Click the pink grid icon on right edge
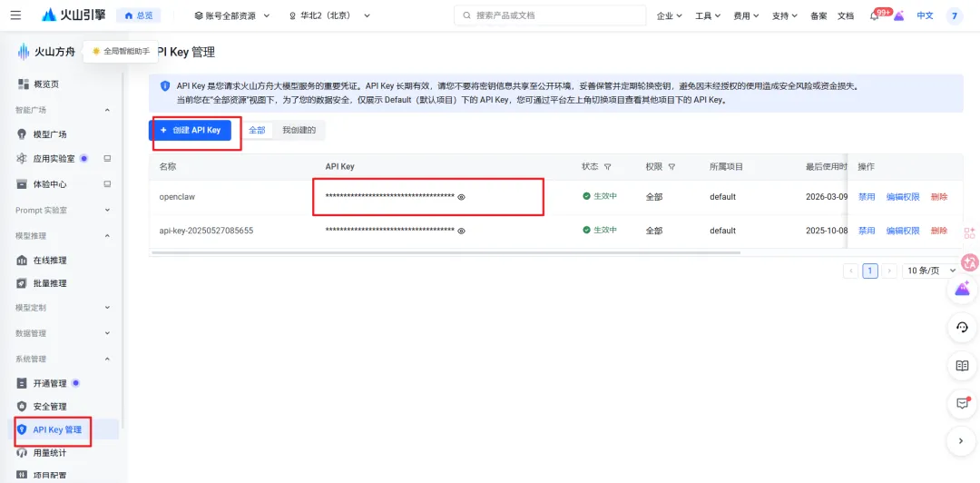980x483 pixels. click(969, 233)
